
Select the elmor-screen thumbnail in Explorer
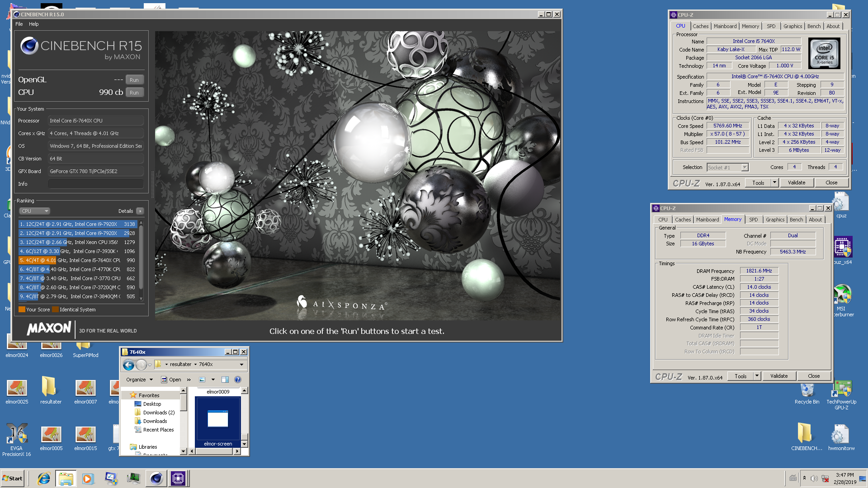point(218,422)
